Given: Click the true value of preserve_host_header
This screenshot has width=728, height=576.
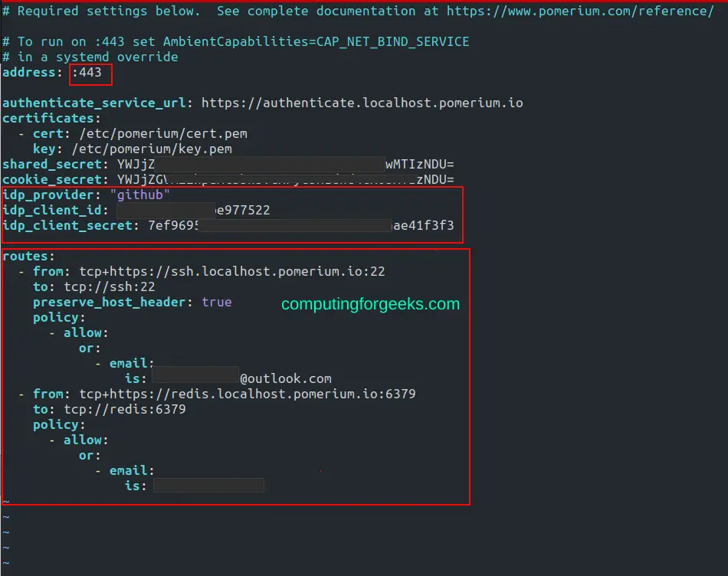Looking at the screenshot, I should coord(217,302).
